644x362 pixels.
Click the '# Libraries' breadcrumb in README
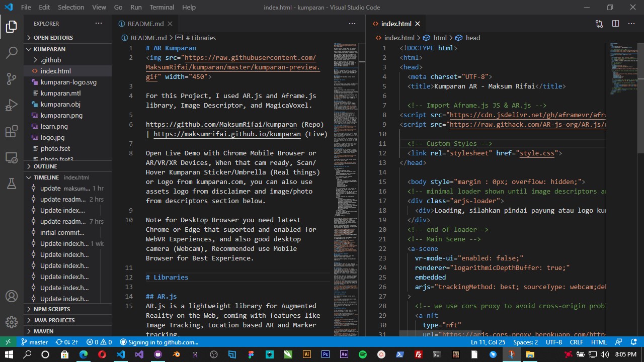click(x=196, y=38)
